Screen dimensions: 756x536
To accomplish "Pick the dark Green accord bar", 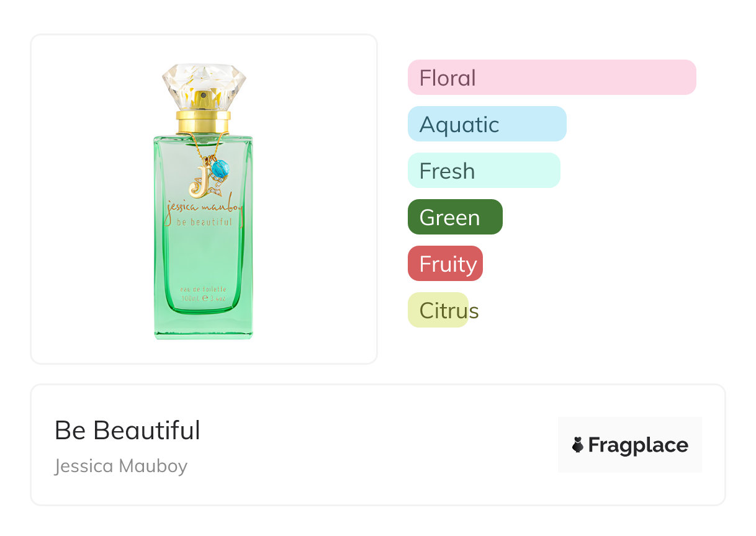I will (x=454, y=217).
